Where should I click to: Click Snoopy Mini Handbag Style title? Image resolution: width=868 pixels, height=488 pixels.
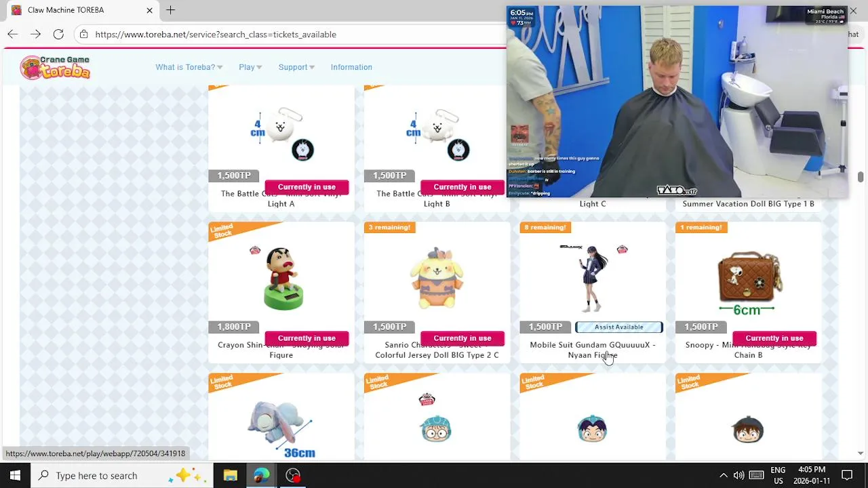[748, 350]
